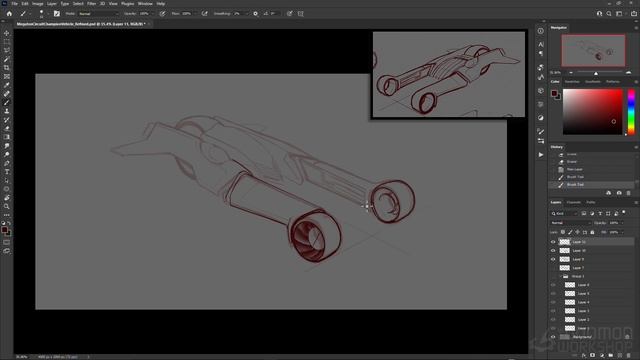Create new snapshot in History panel
Screen dimensions: 640x360
tap(619, 193)
